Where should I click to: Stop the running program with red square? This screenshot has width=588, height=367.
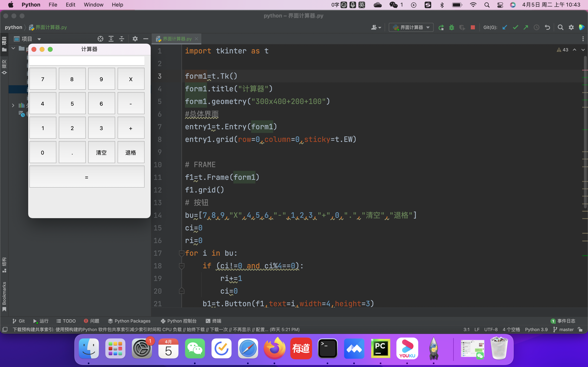(473, 28)
